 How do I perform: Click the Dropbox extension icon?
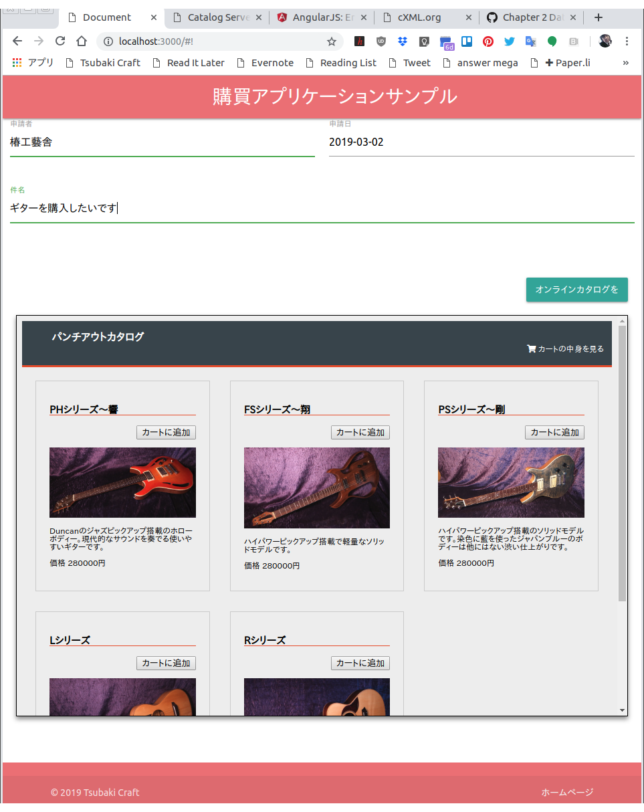pos(403,41)
